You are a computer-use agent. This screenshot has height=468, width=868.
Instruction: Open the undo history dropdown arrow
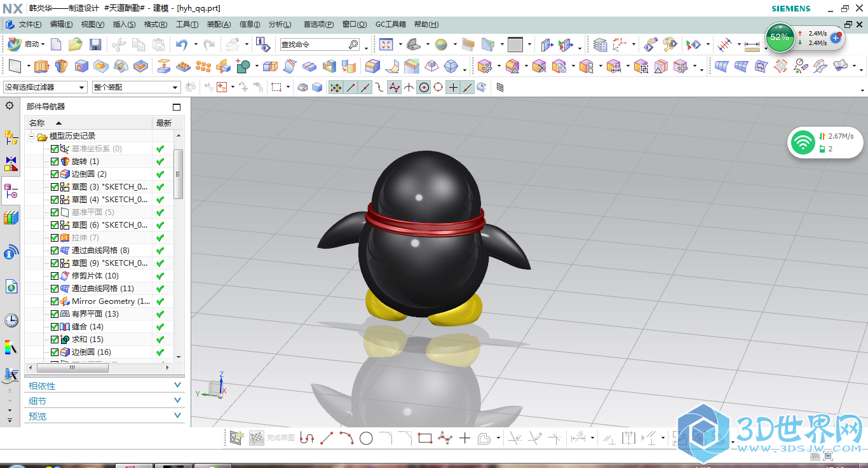(x=196, y=45)
